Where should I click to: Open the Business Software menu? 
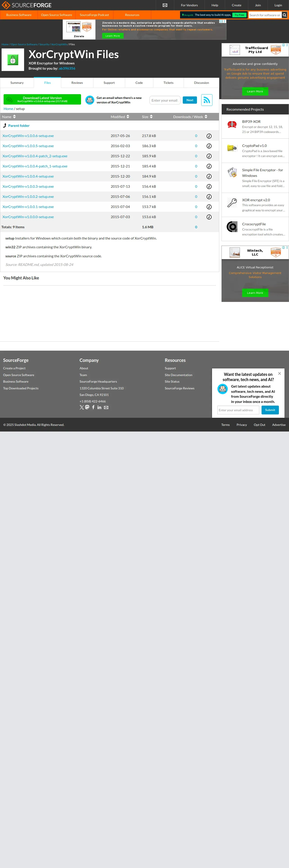point(19,15)
